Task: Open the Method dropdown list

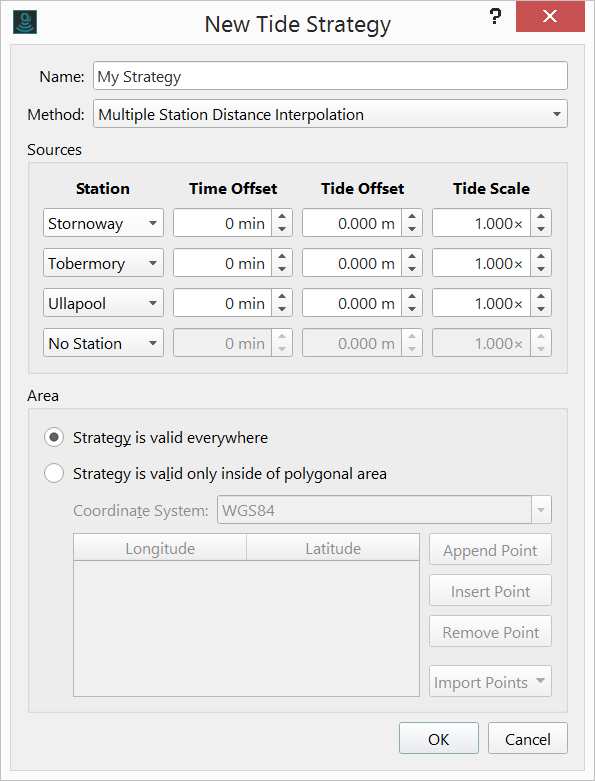Action: 330,114
